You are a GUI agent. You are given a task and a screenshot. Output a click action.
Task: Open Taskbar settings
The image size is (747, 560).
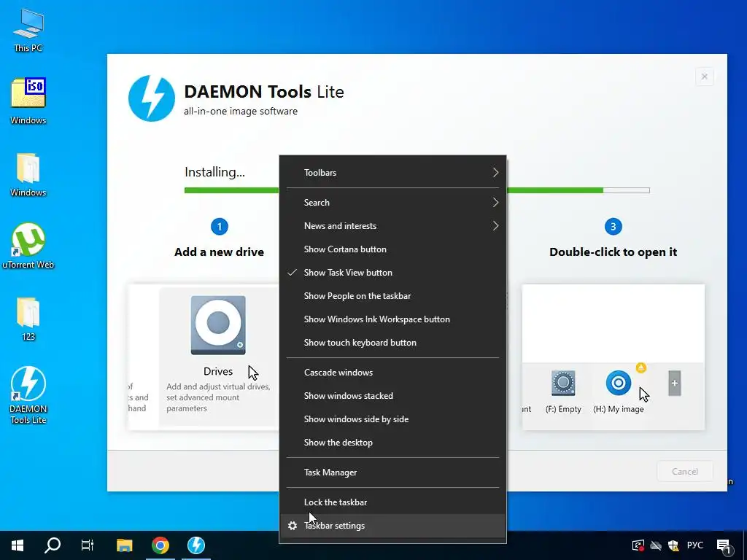pos(392,525)
